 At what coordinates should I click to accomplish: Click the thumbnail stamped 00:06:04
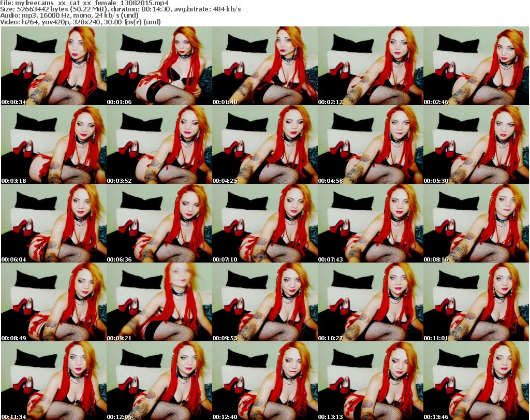click(54, 224)
